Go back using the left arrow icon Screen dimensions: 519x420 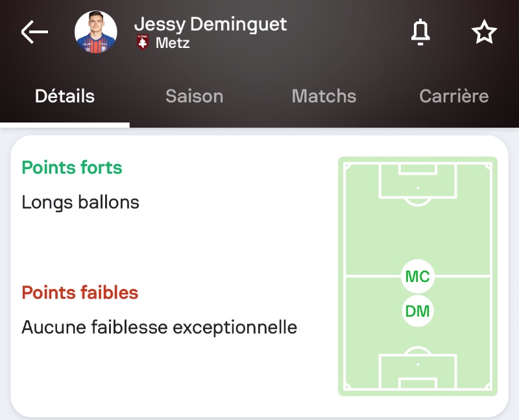tap(34, 32)
